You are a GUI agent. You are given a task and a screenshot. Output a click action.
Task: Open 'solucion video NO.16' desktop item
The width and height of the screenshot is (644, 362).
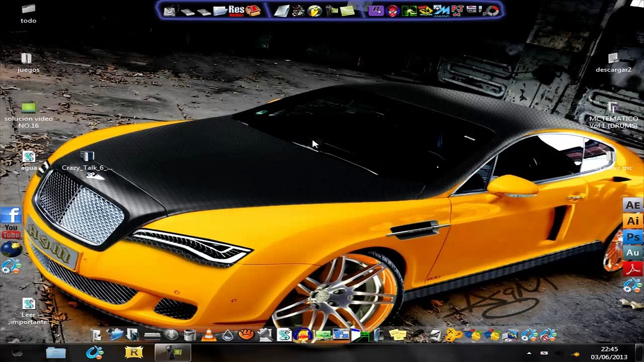(x=28, y=115)
